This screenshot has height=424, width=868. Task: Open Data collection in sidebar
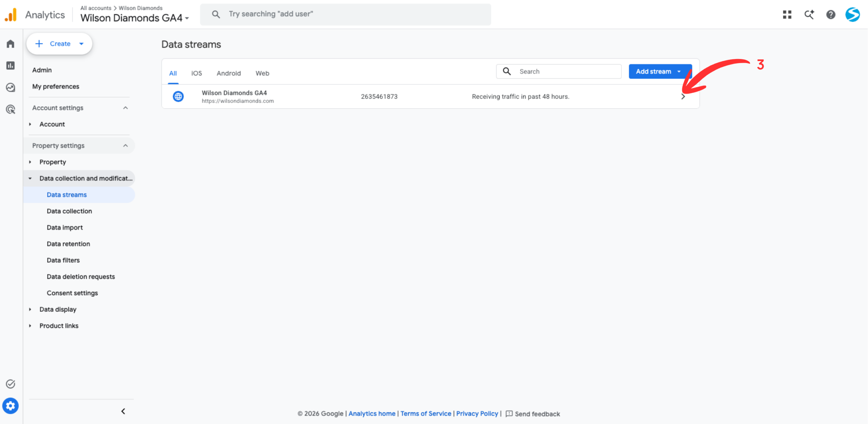tap(69, 211)
